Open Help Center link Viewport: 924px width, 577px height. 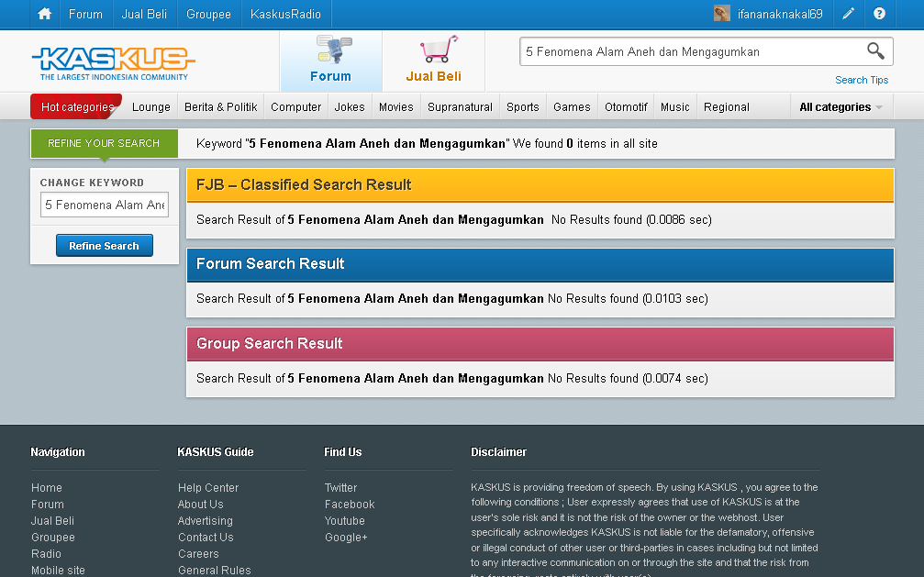point(208,488)
